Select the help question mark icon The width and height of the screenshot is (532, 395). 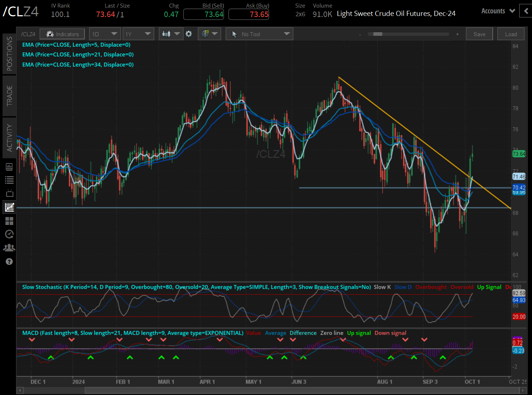9,261
